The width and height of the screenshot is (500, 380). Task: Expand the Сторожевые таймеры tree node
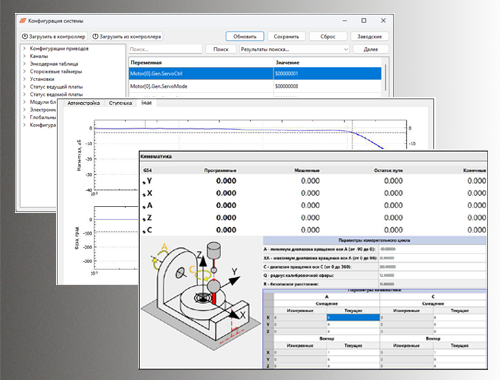click(x=24, y=71)
